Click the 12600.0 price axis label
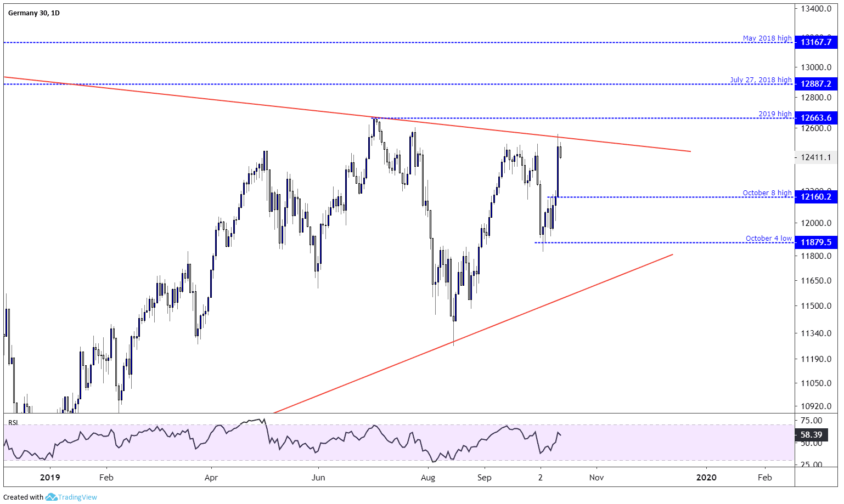The width and height of the screenshot is (844, 504). 816,128
